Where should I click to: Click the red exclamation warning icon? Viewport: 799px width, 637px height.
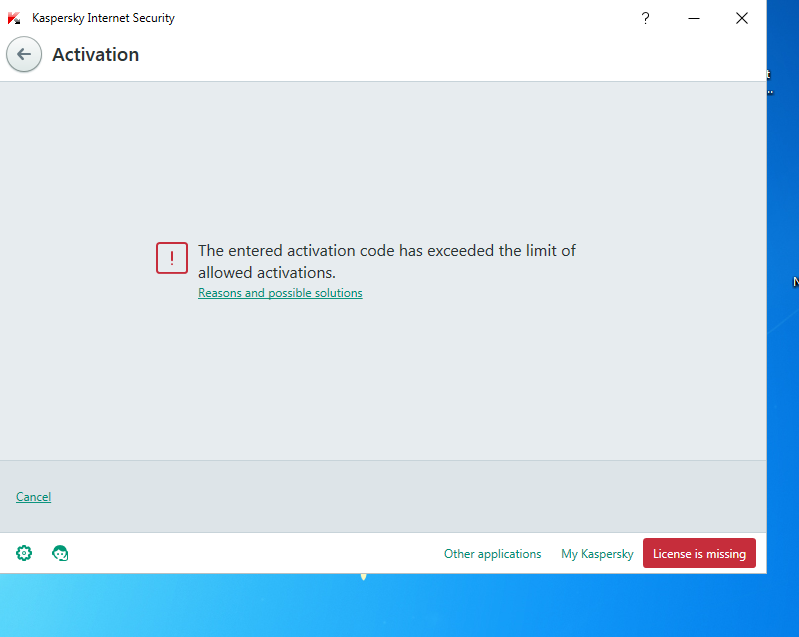pyautogui.click(x=172, y=258)
